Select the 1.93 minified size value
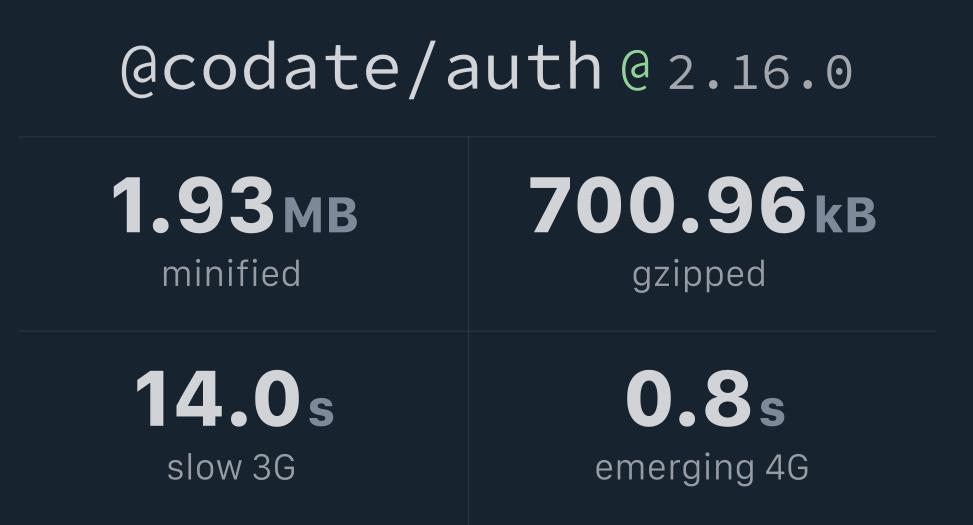This screenshot has height=525, width=973. pyautogui.click(x=193, y=205)
